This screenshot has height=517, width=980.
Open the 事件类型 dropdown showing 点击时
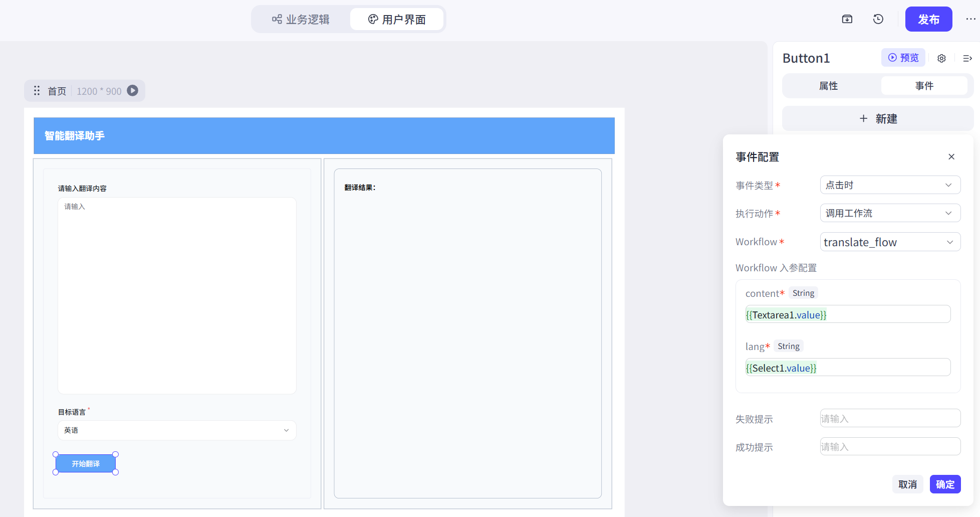890,185
